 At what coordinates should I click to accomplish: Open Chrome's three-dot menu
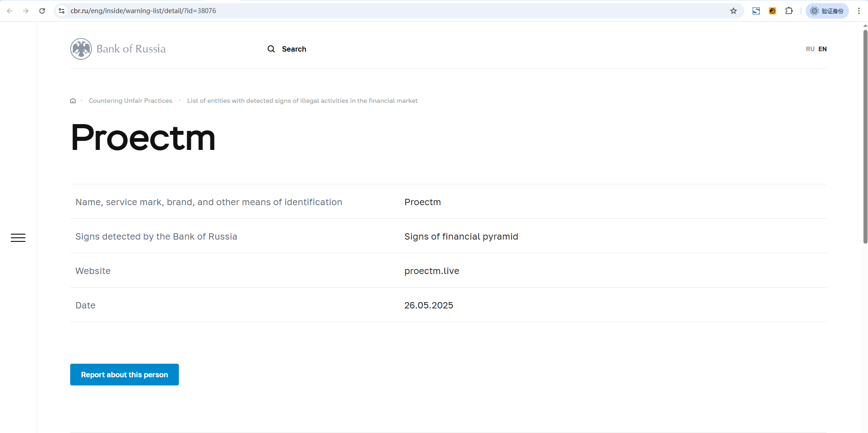point(858,11)
